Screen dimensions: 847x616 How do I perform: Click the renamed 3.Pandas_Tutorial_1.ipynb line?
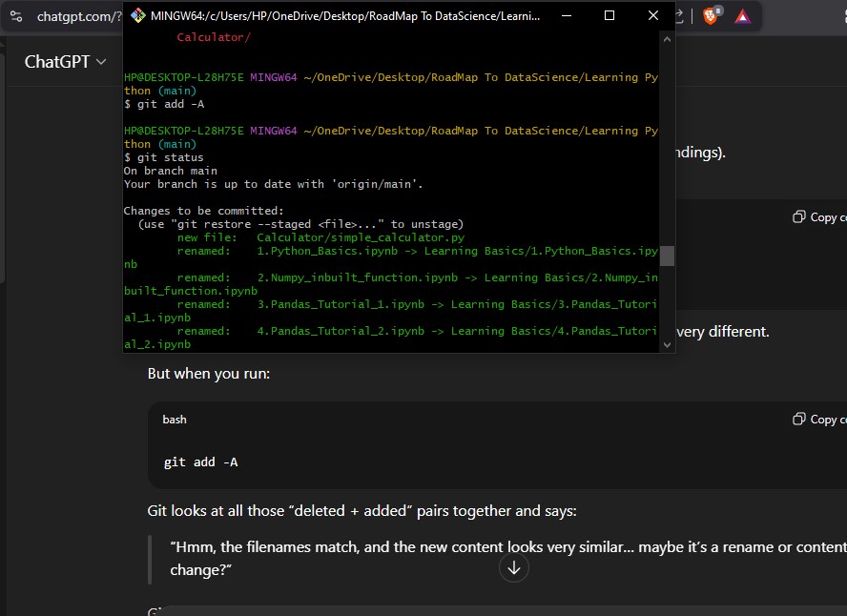391,311
